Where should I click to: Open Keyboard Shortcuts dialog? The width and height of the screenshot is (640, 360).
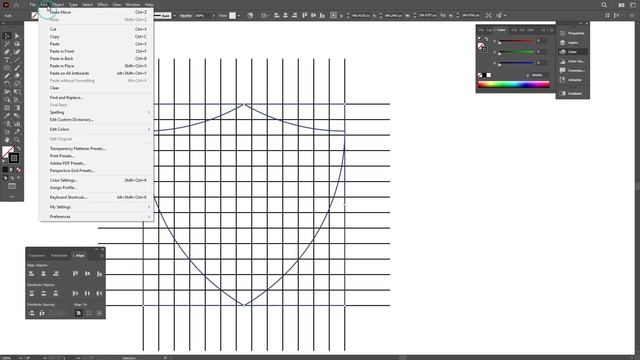97,198
